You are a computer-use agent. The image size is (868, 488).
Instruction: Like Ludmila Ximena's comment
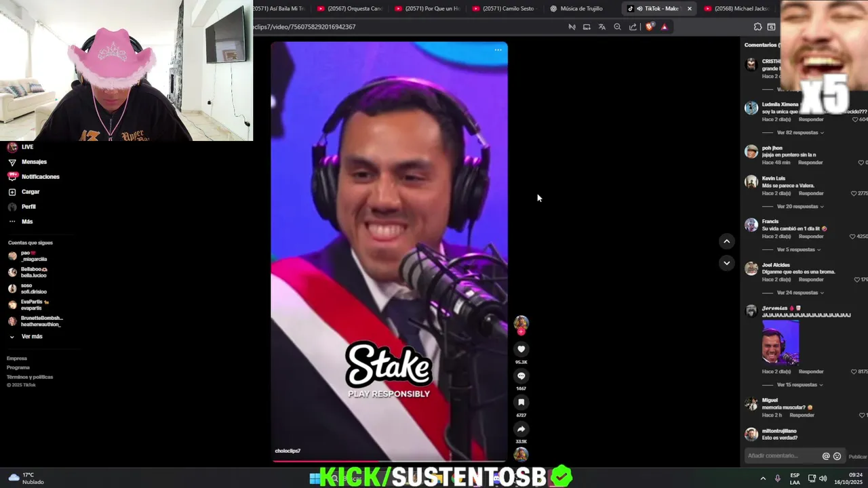(856, 119)
